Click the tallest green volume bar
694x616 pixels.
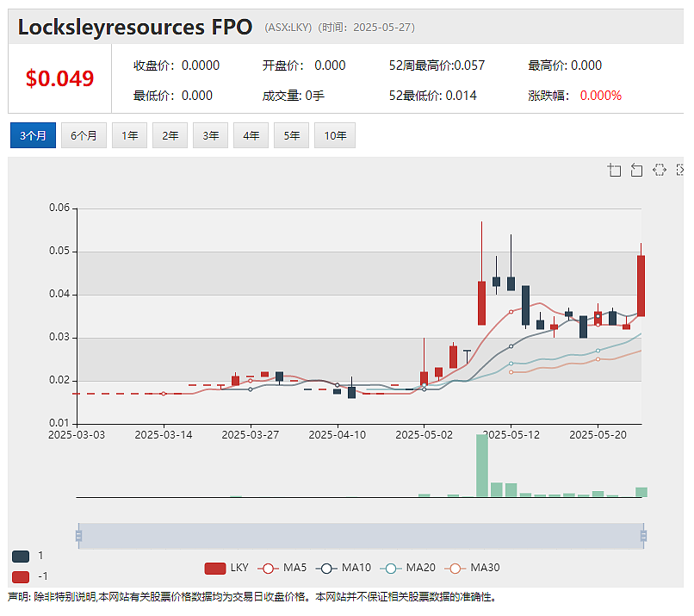[x=482, y=465]
